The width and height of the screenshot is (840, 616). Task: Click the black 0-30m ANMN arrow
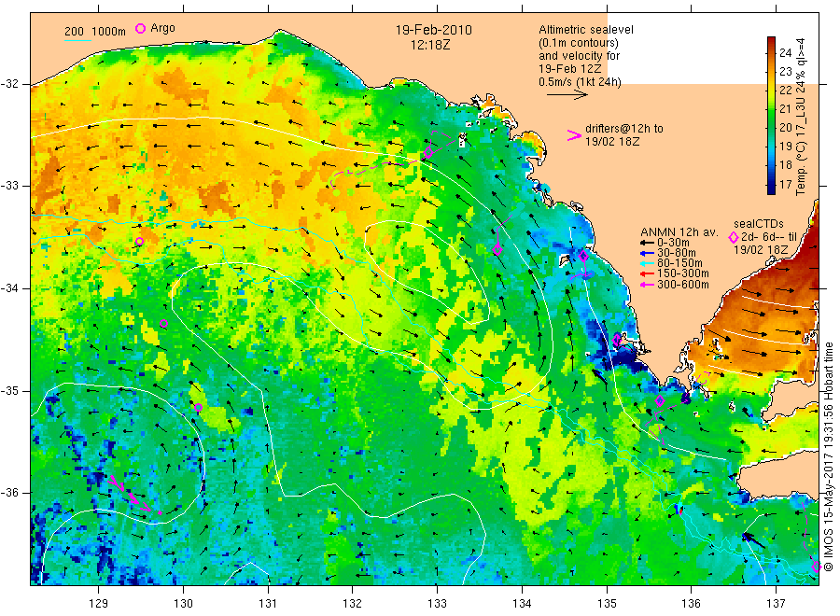647,244
